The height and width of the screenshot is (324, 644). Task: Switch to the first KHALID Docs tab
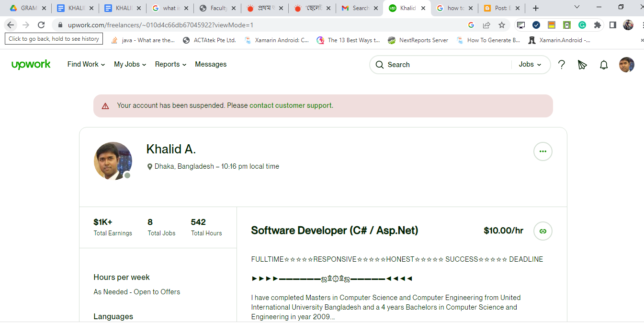pos(76,8)
